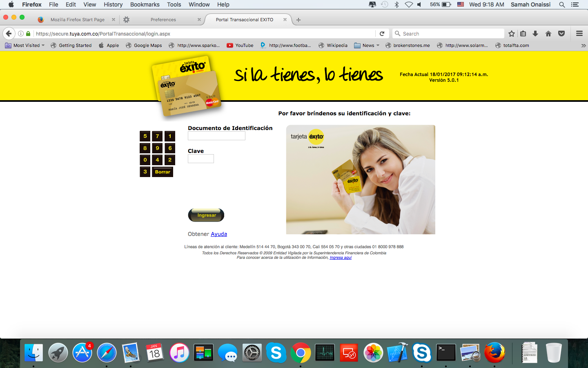The width and height of the screenshot is (588, 368).
Task: Go to Firefox Home page icon
Action: click(x=548, y=34)
